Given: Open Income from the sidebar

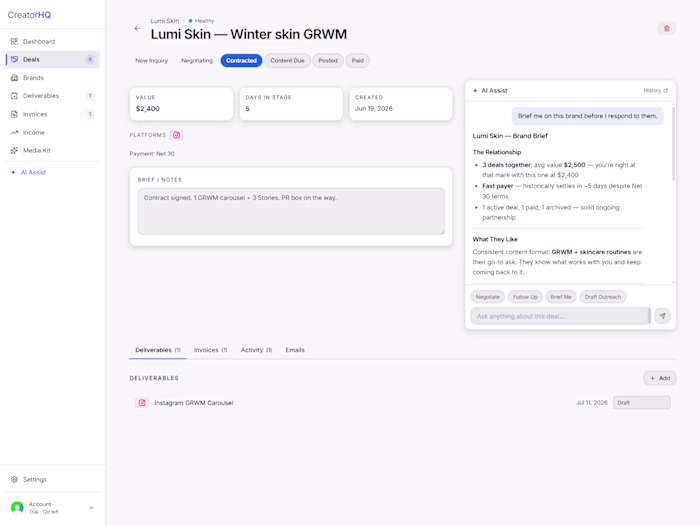Looking at the screenshot, I should pyautogui.click(x=53, y=133).
